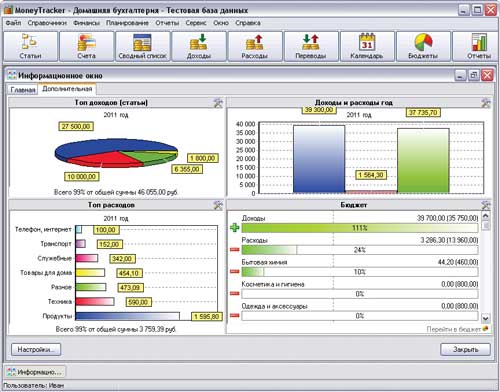Click the Бытовая химия 10% progress bar
This screenshot has width=500, height=392.
pyautogui.click(x=360, y=272)
